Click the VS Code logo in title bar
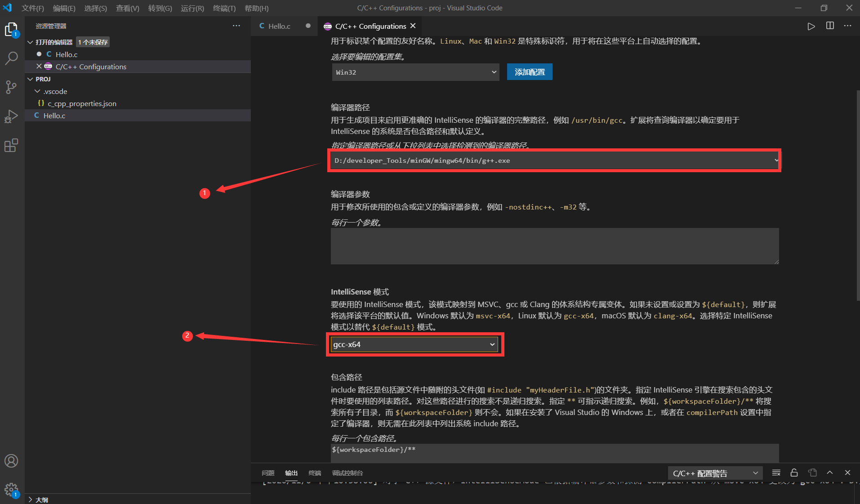Viewport: 860px width, 504px height. click(7, 8)
